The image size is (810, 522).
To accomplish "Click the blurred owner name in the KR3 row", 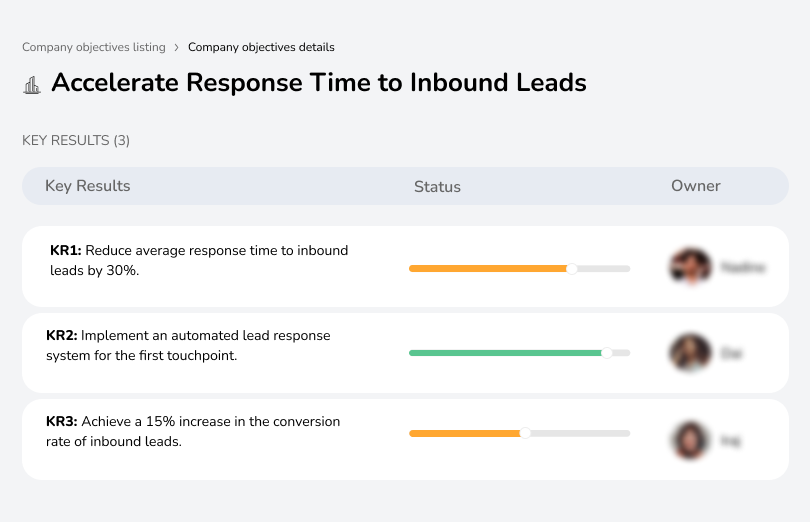I will [x=730, y=441].
